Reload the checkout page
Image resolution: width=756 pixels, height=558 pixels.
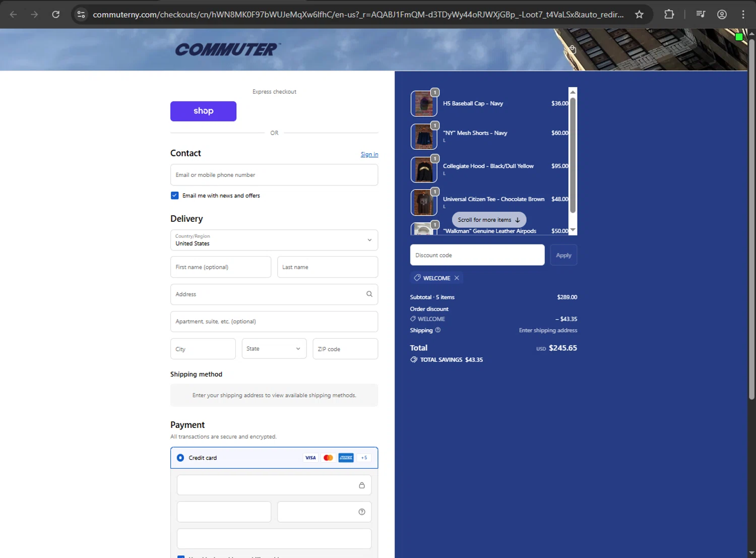point(56,14)
